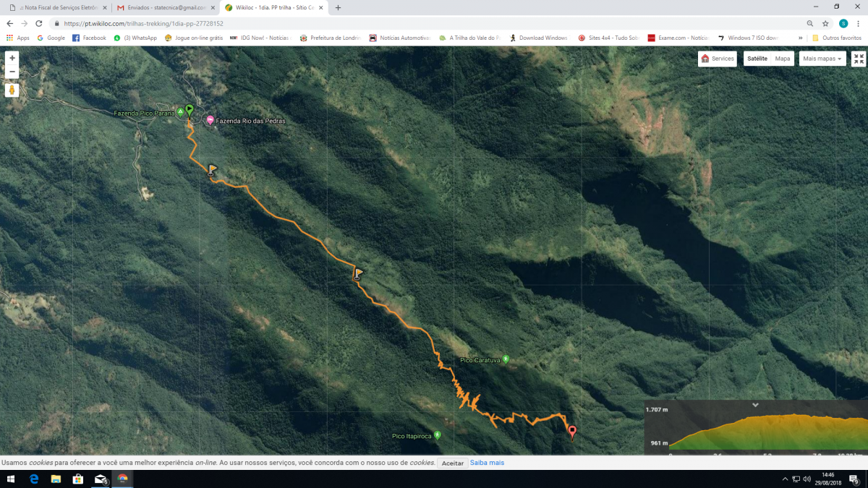Switch map to Satélite view
Image resolution: width=868 pixels, height=488 pixels.
pyautogui.click(x=757, y=59)
